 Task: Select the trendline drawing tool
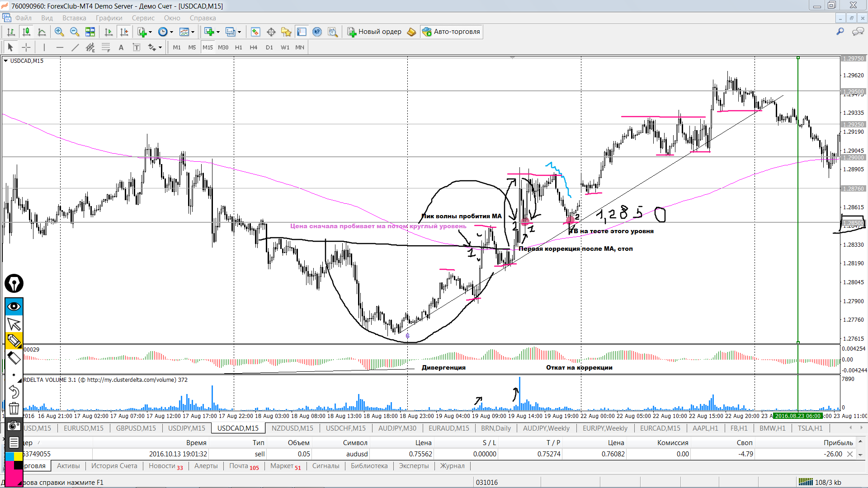75,47
